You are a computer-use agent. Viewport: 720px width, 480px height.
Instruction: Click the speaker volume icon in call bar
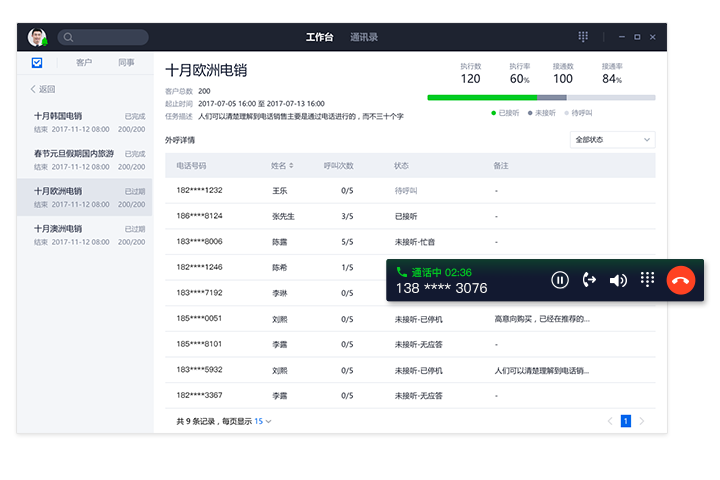pyautogui.click(x=618, y=280)
